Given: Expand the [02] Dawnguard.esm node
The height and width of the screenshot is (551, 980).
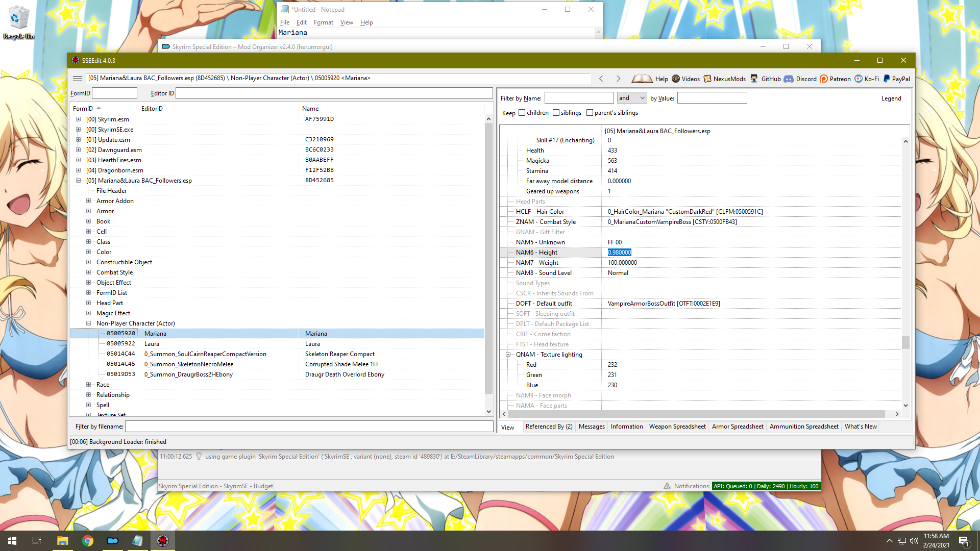Looking at the screenshot, I should click(78, 150).
